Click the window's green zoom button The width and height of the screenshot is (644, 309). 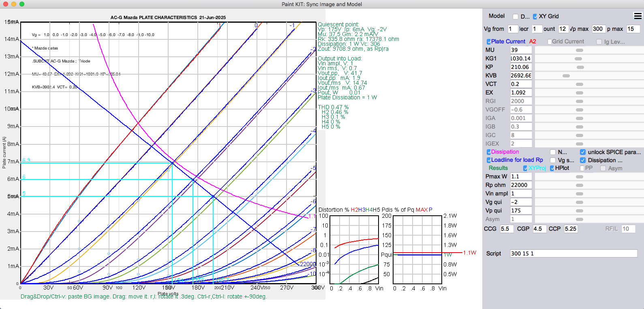point(22,4)
